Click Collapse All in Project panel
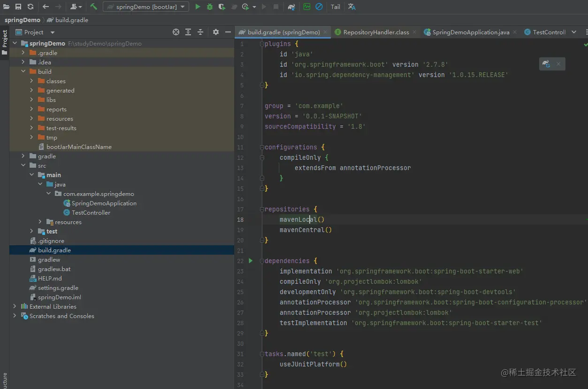The height and width of the screenshot is (389, 588). pyautogui.click(x=200, y=32)
